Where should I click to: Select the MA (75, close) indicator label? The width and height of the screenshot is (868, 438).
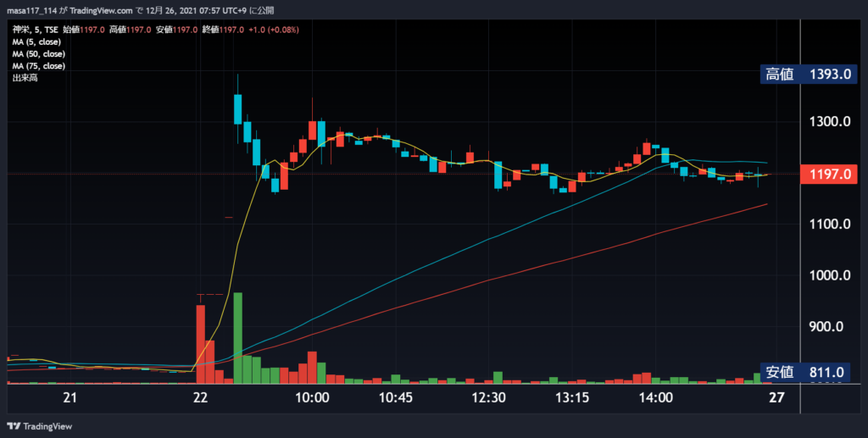[39, 66]
